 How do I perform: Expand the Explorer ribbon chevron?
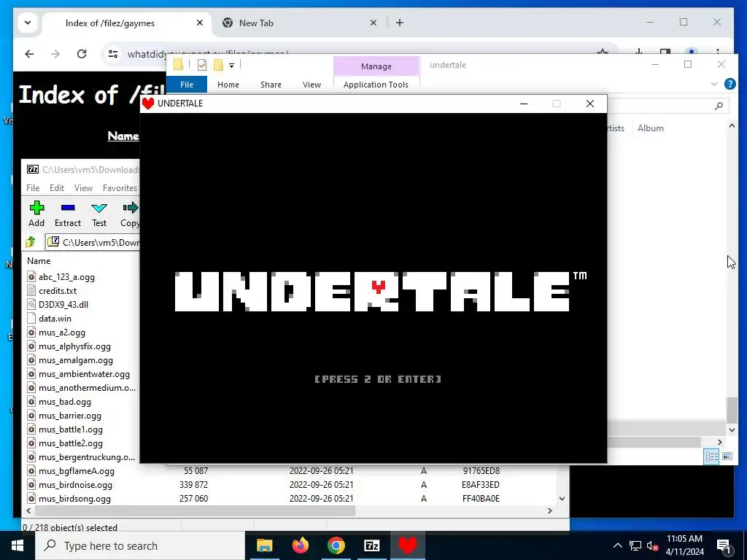point(713,84)
